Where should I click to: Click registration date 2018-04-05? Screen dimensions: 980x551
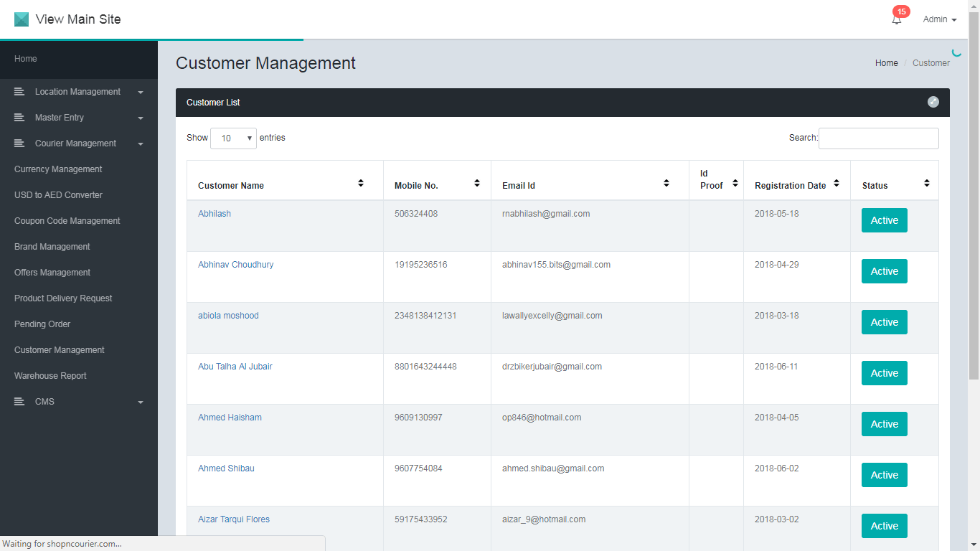[776, 418]
